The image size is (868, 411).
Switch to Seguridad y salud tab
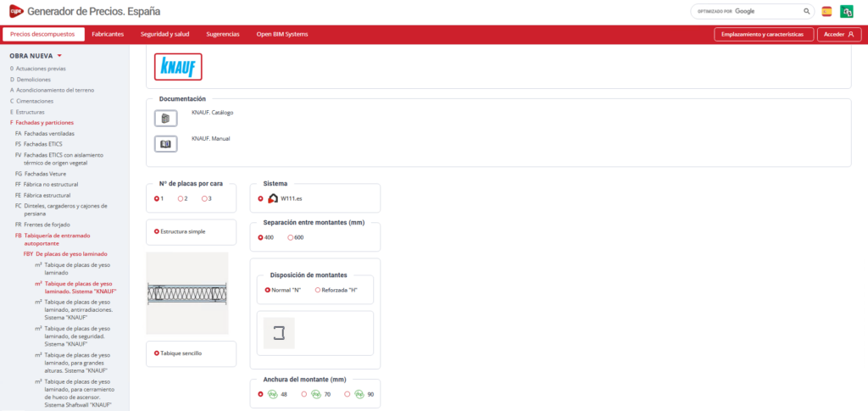pos(164,34)
